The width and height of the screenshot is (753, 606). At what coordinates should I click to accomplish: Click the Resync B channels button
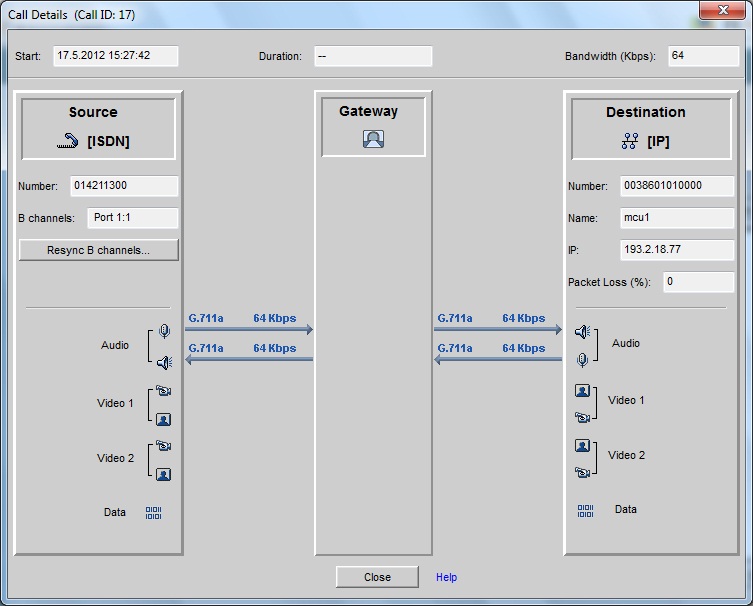point(98,250)
